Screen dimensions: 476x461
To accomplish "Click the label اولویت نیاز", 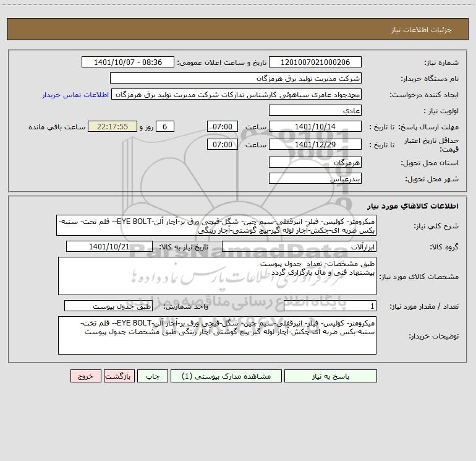I will tap(441, 111).
